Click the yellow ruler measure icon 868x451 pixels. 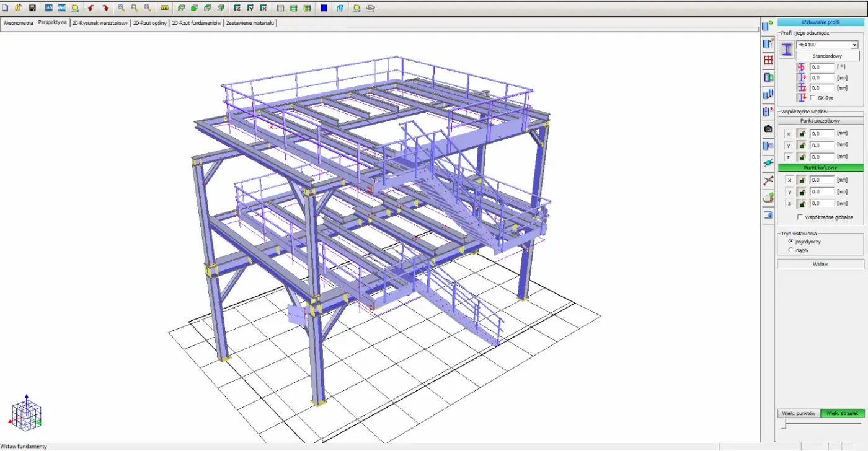click(164, 8)
